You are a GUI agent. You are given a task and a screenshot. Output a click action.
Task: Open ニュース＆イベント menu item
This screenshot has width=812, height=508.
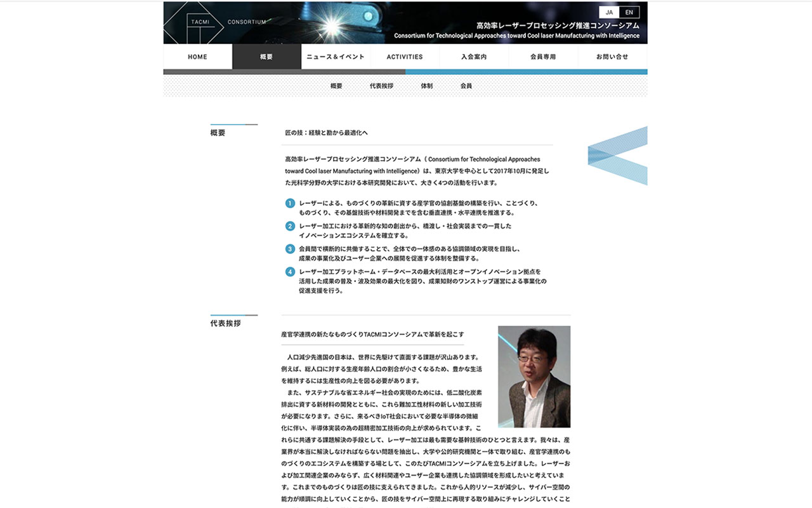coord(336,57)
